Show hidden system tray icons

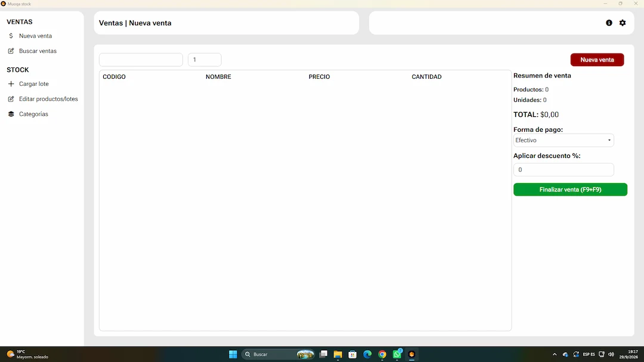(555, 354)
